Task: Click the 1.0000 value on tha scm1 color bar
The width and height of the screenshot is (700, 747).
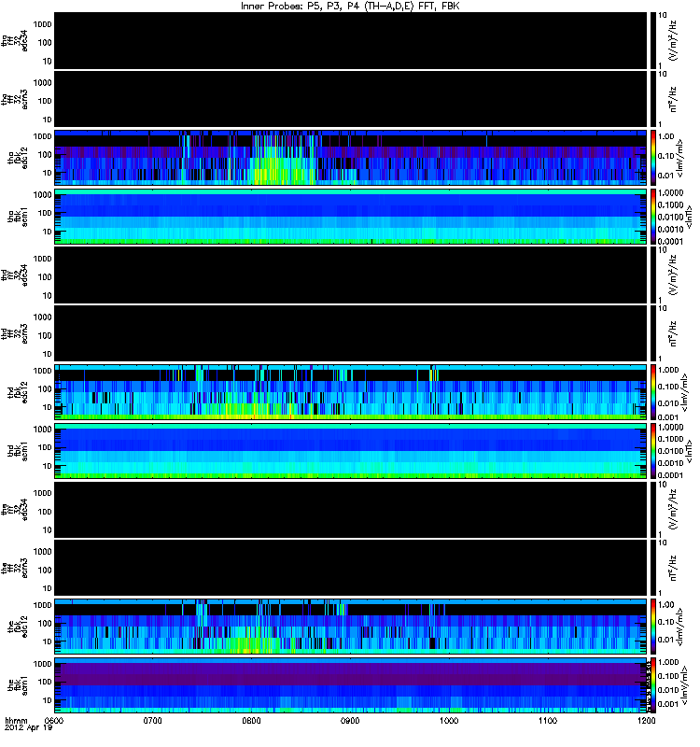Action: 670,193
